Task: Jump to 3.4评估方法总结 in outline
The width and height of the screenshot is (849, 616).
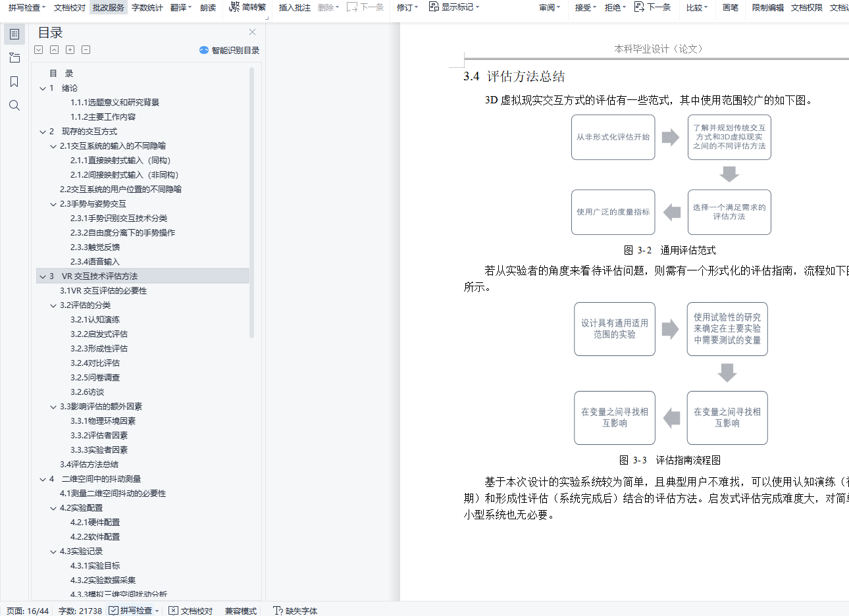Action: tap(90, 465)
